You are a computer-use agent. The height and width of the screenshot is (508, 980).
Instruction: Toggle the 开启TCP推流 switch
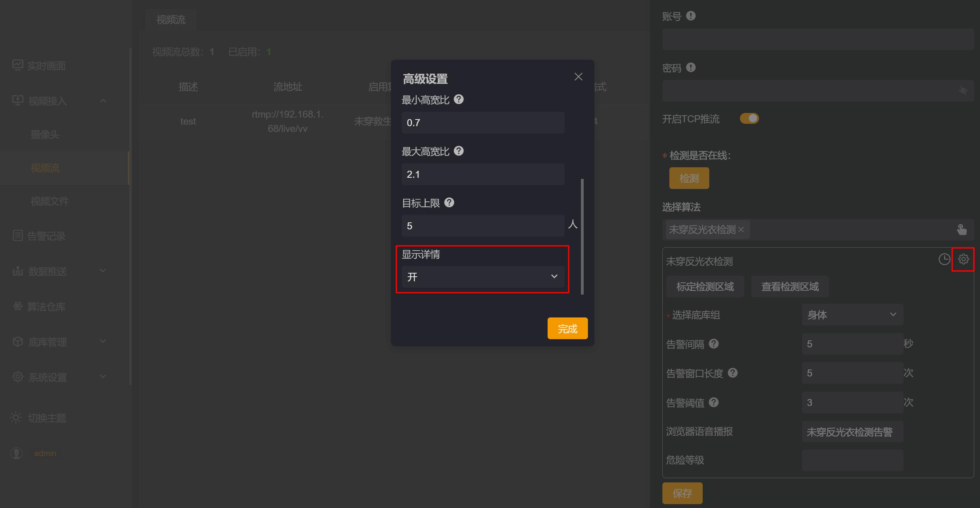[x=749, y=118]
